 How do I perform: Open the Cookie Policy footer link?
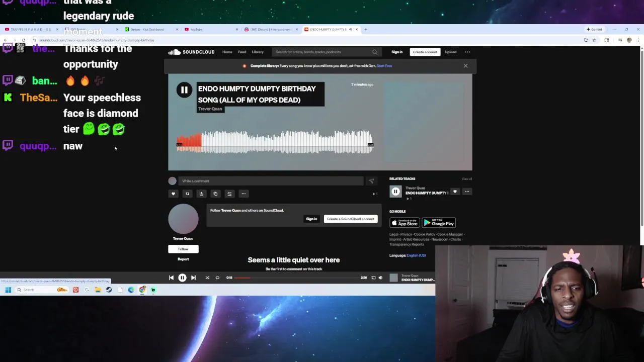coord(425,234)
